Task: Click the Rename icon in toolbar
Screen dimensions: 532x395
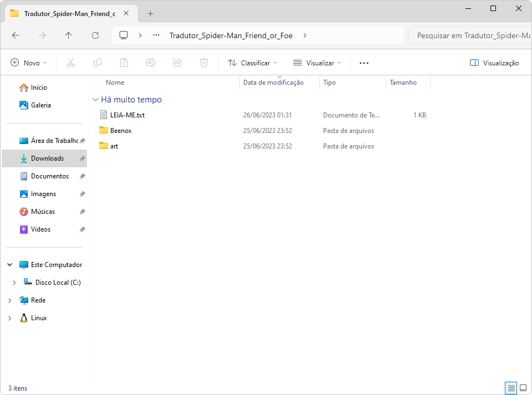Action: pyautogui.click(x=151, y=63)
